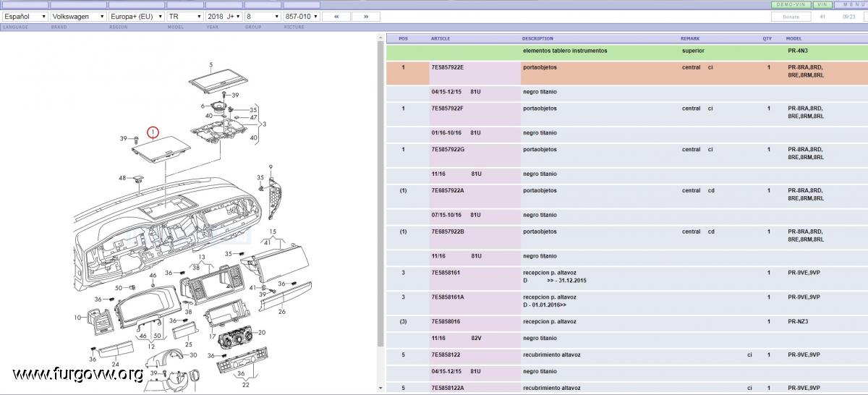Go to previous picture with « button
The width and height of the screenshot is (868, 395).
point(336,16)
